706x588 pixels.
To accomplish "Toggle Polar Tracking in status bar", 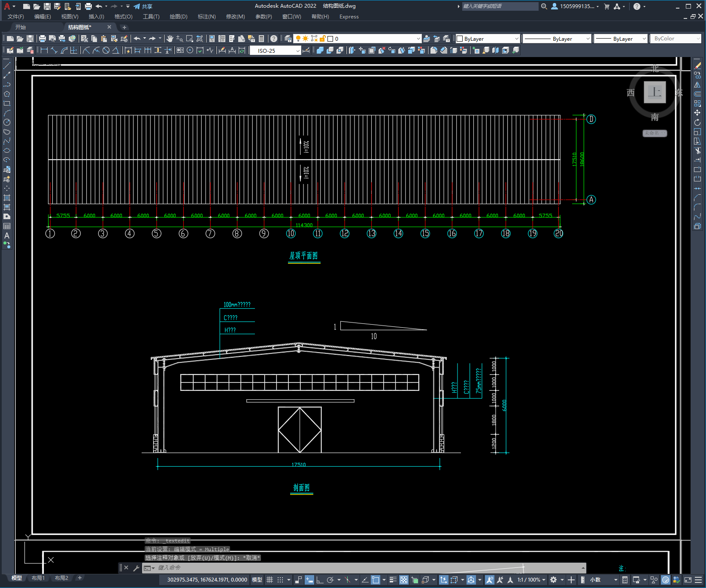I will [x=330, y=580].
